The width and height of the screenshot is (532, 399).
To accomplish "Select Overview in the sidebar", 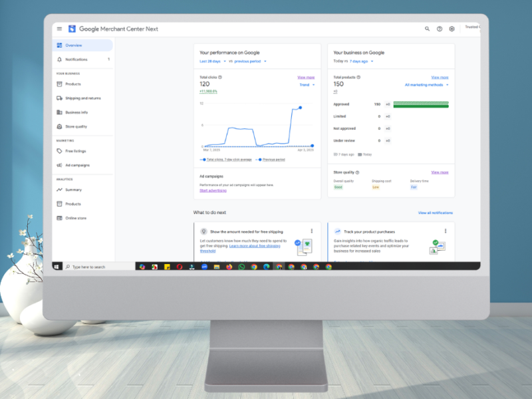I will [x=82, y=45].
